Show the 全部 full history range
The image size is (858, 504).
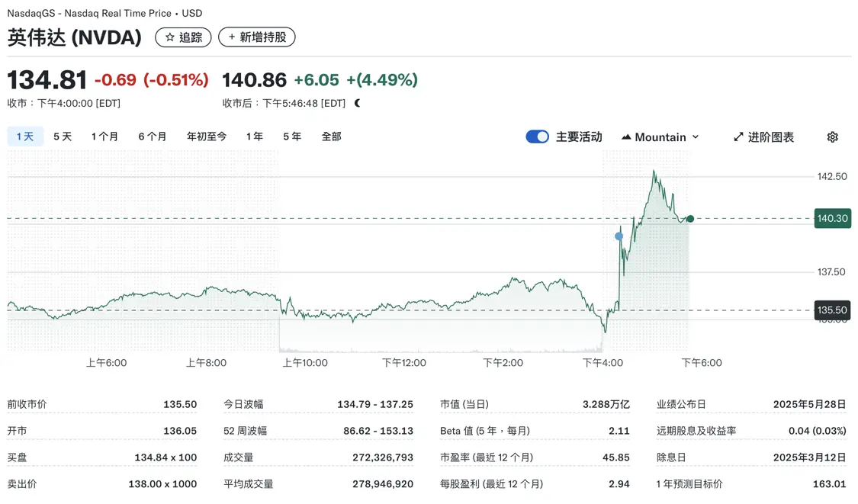coord(331,136)
